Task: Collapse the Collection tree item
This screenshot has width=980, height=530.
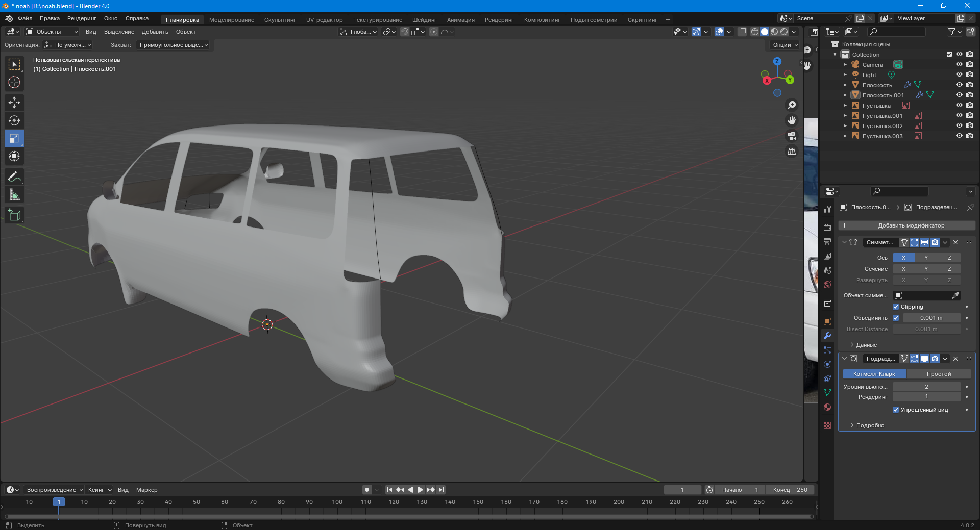Action: click(835, 55)
